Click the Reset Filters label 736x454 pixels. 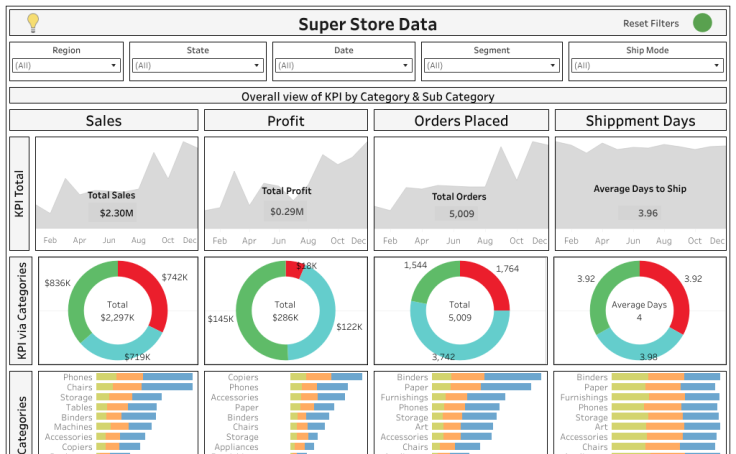651,23
